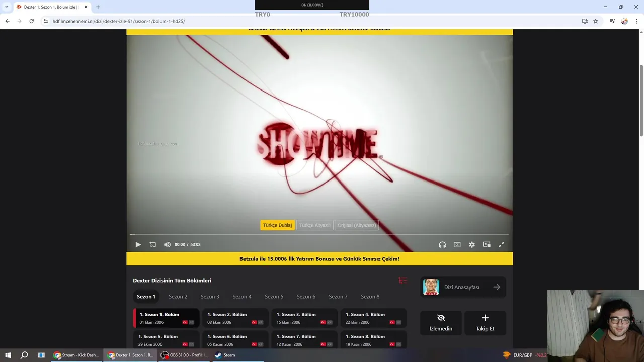Click the rewind 10 seconds icon
This screenshot has width=644, height=362.
pos(152,245)
